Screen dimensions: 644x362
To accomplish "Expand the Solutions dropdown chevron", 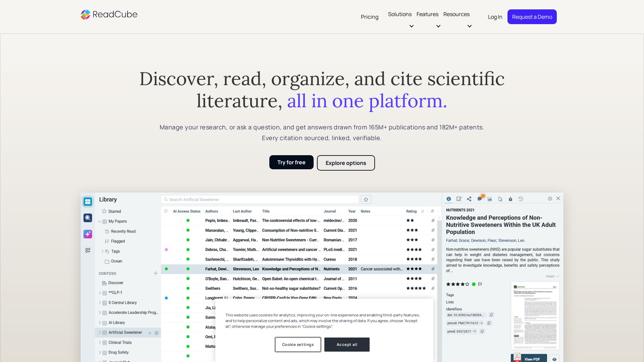I will [412, 26].
